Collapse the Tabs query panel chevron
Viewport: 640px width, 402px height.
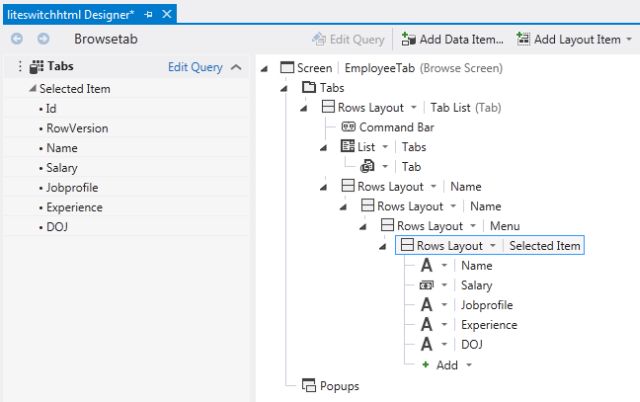pyautogui.click(x=236, y=67)
